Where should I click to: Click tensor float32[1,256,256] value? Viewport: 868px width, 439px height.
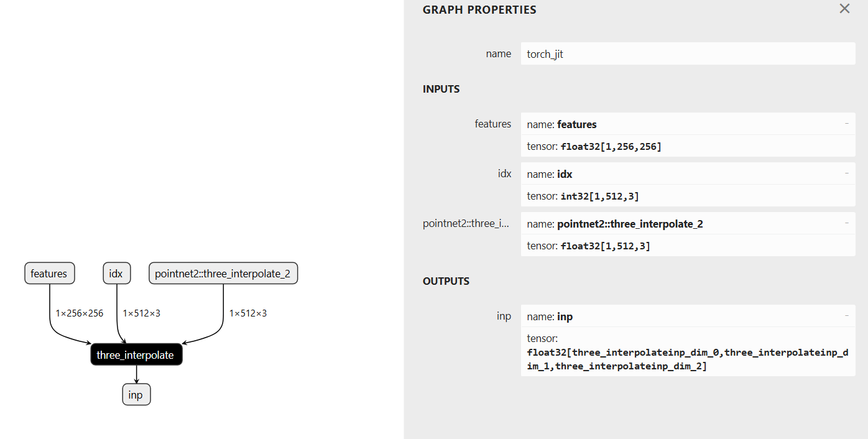[611, 147]
